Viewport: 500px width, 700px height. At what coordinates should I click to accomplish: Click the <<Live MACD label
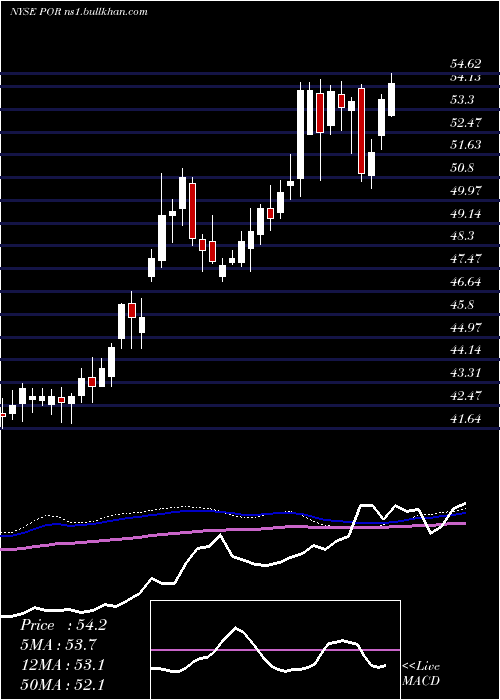[421, 673]
